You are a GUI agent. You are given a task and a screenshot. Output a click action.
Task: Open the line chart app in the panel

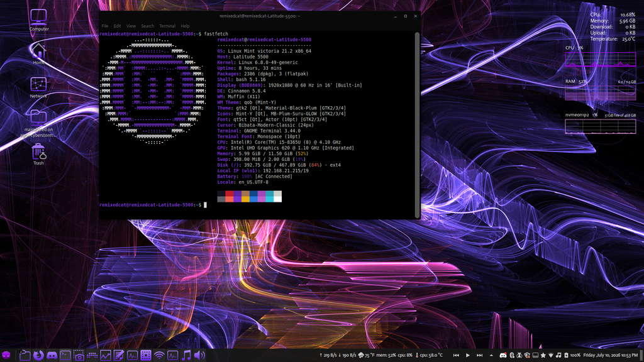(106, 355)
